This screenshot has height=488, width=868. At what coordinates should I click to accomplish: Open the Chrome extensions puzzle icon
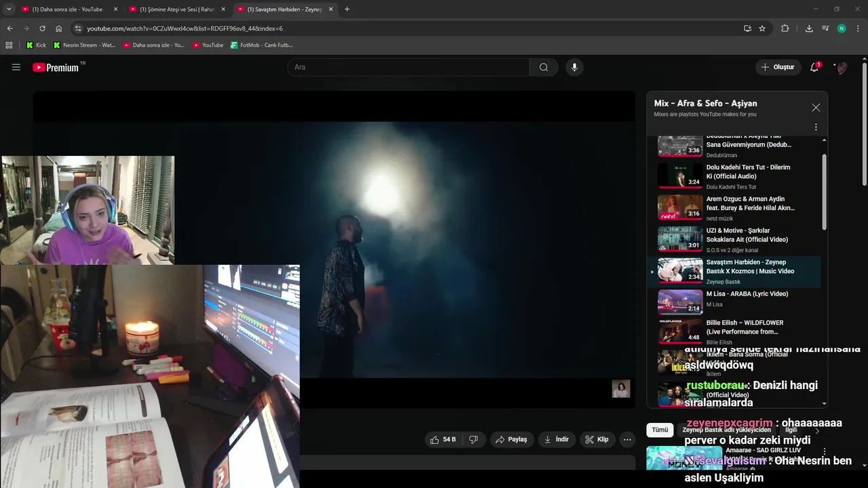click(785, 28)
